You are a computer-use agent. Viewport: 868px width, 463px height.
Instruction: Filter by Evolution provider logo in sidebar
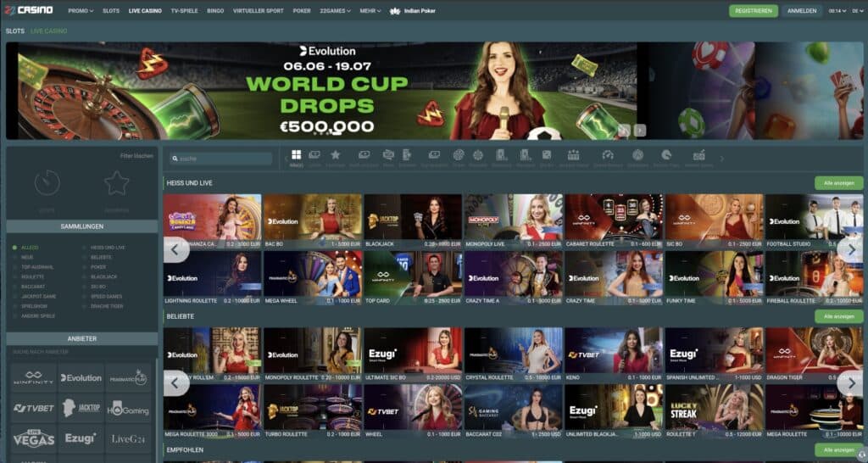81,377
